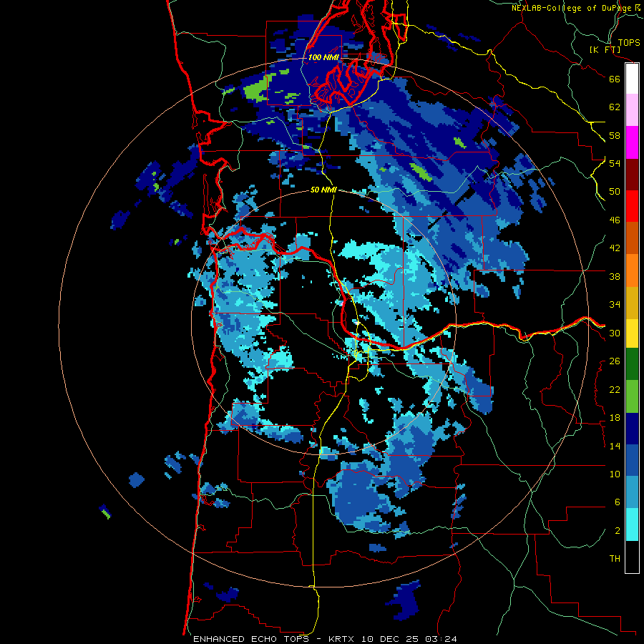Click the "TOPS" legend title

[629, 43]
